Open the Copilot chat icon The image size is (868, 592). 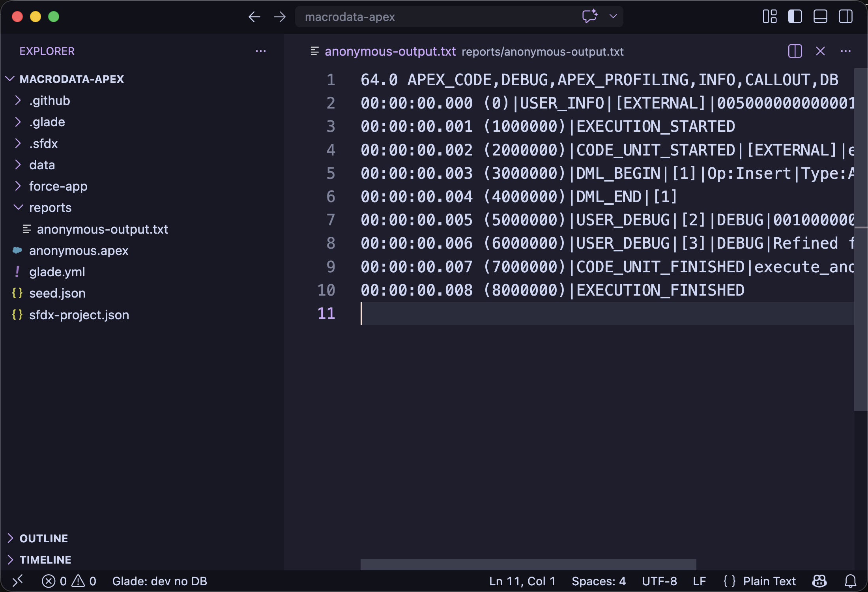pyautogui.click(x=590, y=17)
